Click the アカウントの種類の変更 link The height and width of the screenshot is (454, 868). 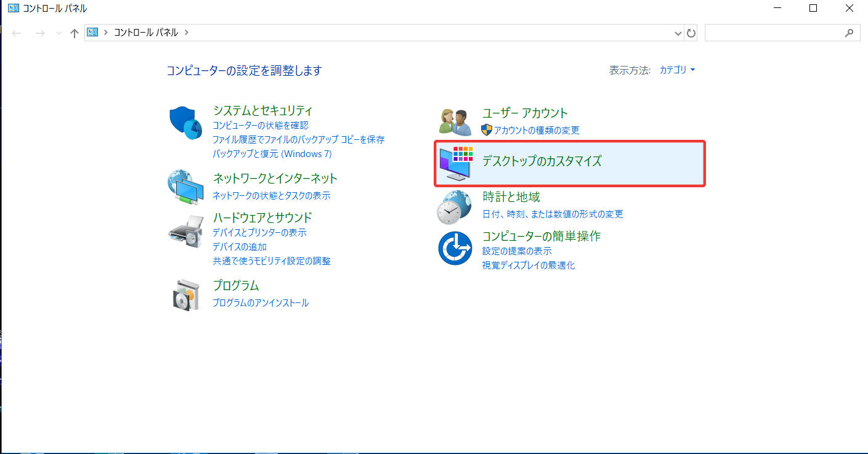[536, 131]
